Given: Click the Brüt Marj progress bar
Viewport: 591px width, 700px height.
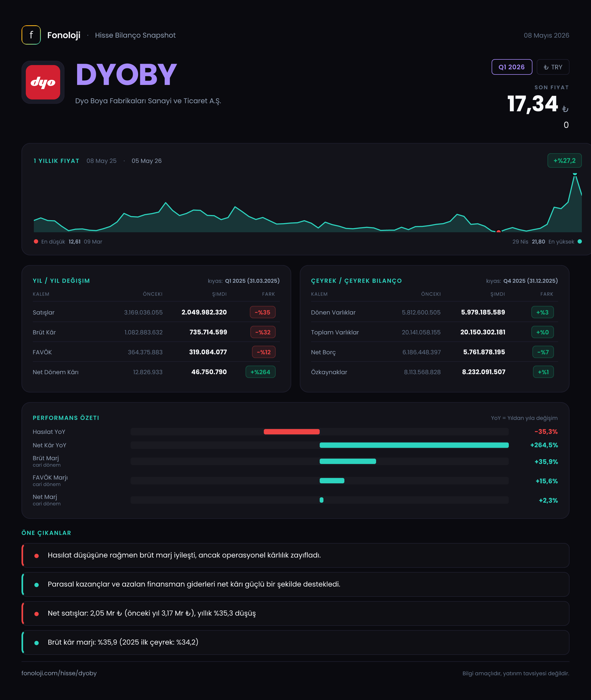Looking at the screenshot, I should point(348,461).
